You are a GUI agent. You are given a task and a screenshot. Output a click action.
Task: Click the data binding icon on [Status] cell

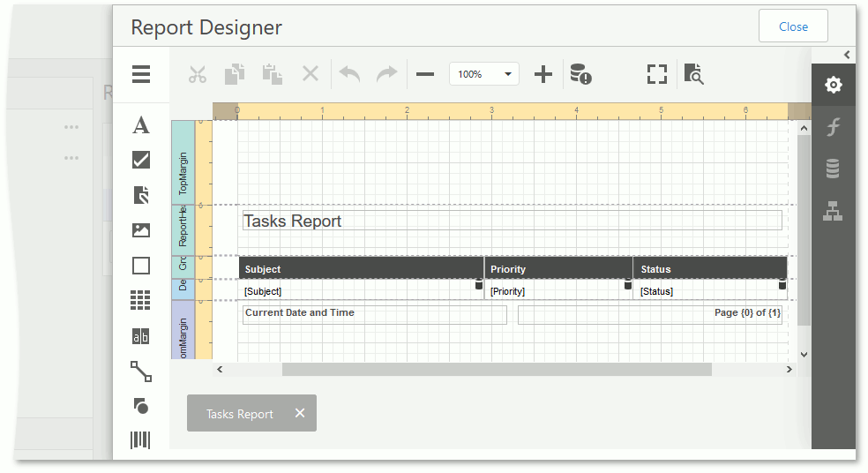point(782,285)
